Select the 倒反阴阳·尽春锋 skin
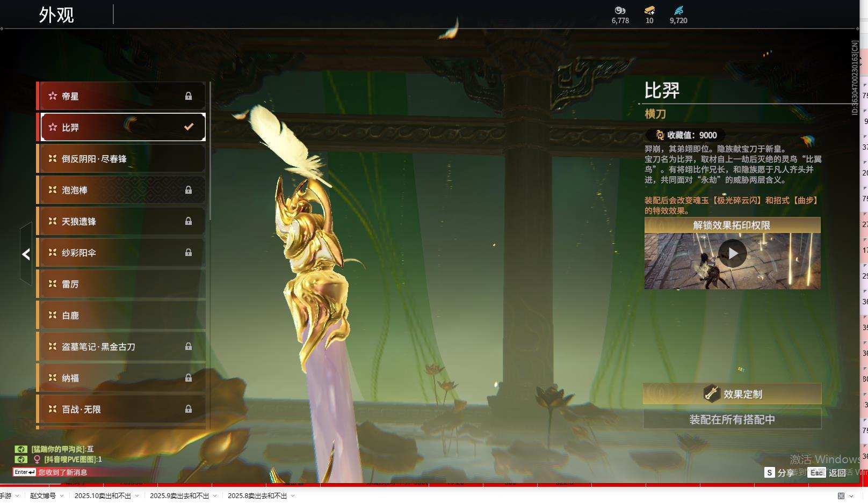868x504 pixels. coord(121,158)
